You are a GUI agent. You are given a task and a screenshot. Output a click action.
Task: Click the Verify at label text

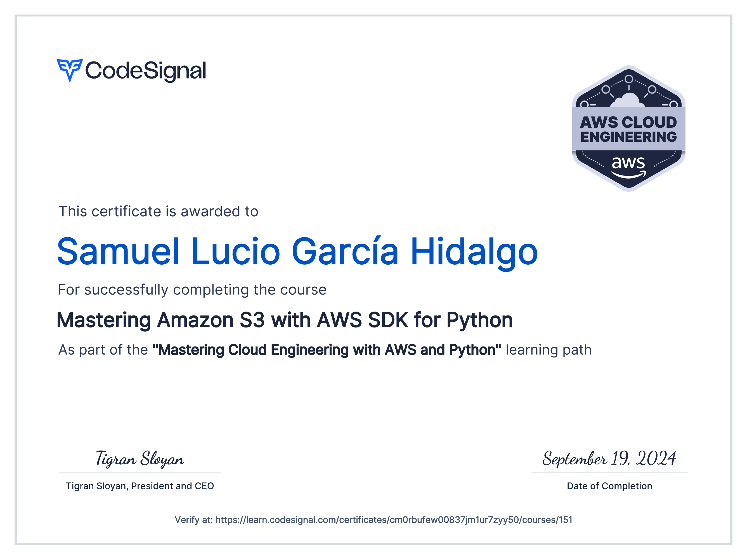click(x=193, y=520)
